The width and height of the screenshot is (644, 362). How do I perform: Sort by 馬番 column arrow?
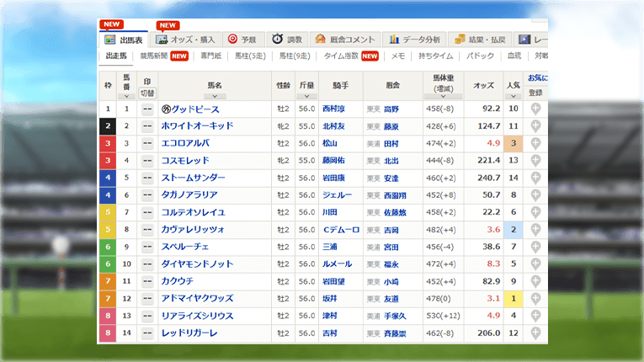click(x=126, y=96)
